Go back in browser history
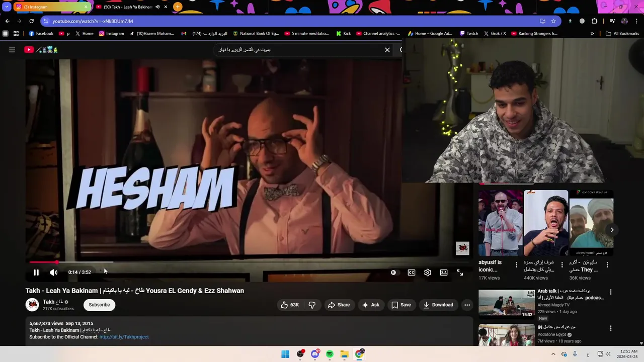 tap(7, 21)
